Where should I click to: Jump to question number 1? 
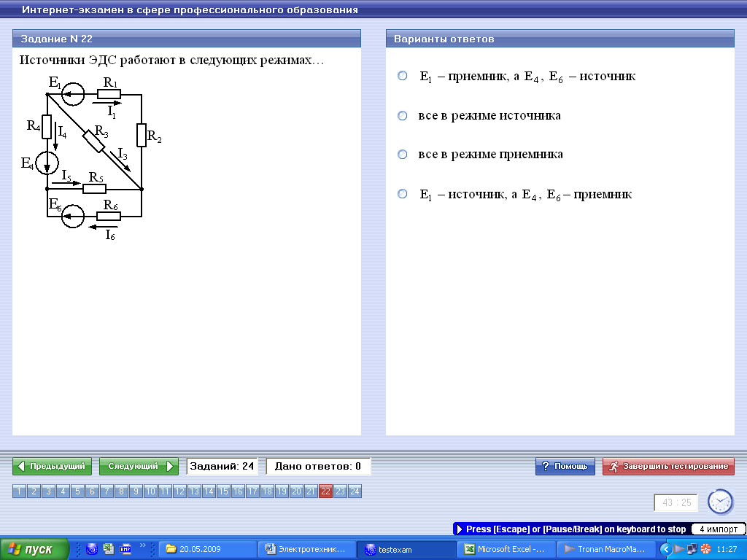(19, 491)
